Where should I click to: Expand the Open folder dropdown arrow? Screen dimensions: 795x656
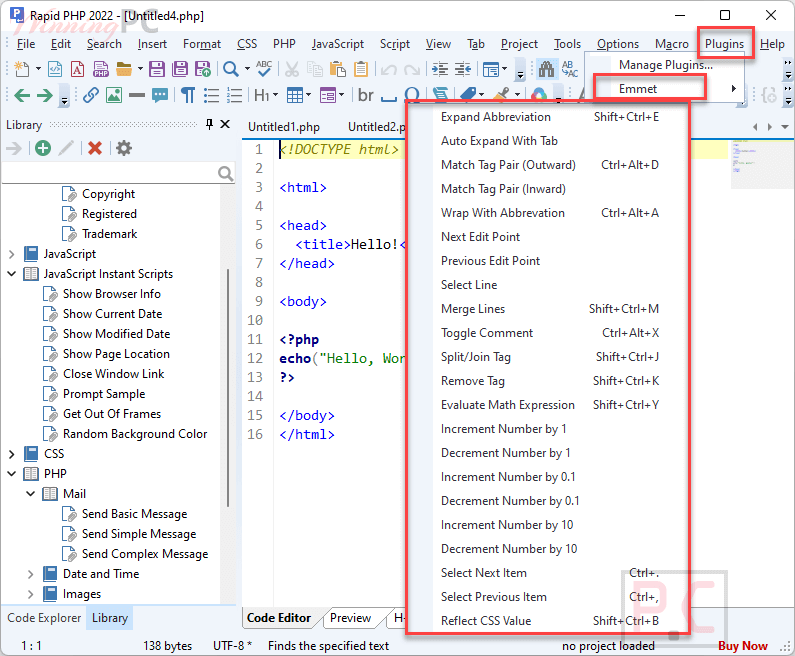pyautogui.click(x=140, y=68)
